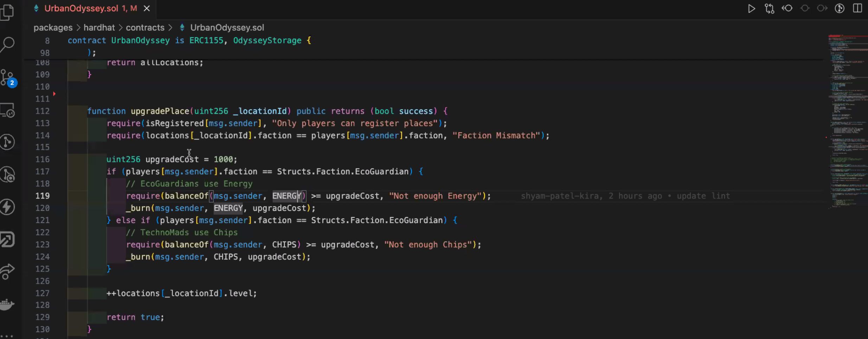Open the Search view in activity bar
Image resolution: width=868 pixels, height=339 pixels.
tap(8, 45)
